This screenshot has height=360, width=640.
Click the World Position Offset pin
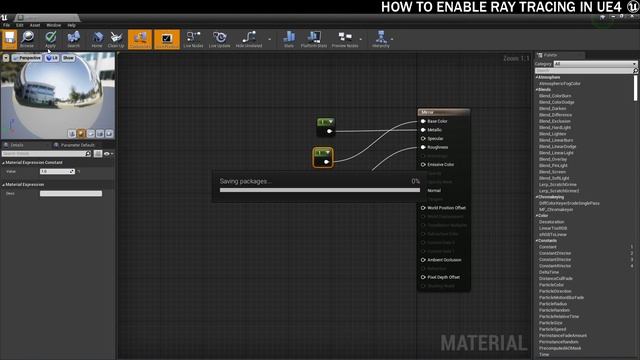pyautogui.click(x=423, y=208)
